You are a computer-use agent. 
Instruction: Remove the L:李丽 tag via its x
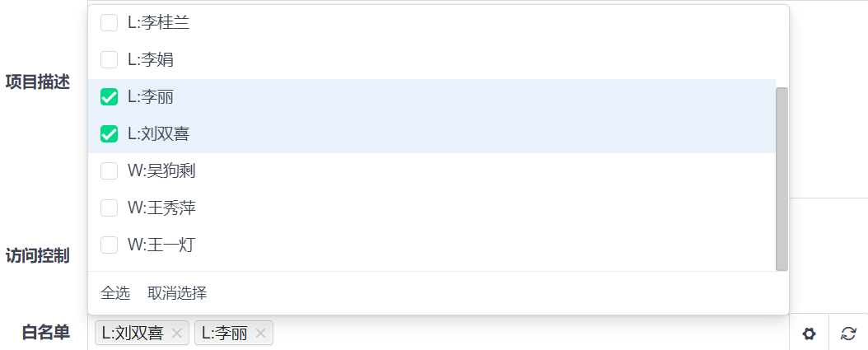260,334
